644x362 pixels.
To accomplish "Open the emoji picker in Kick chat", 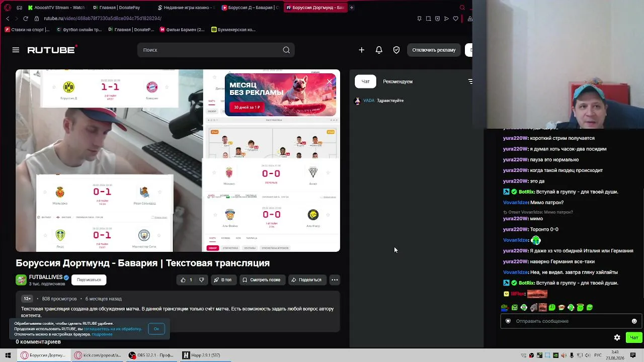I will click(x=634, y=321).
